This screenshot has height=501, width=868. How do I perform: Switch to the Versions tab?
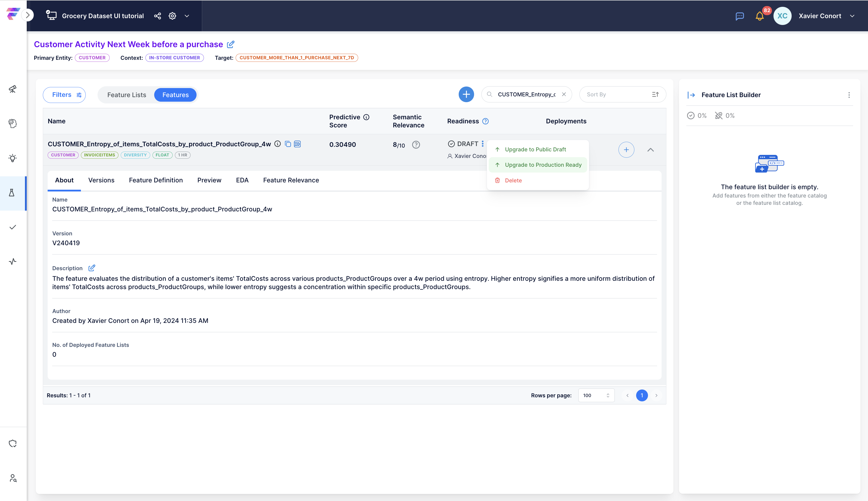coord(101,180)
